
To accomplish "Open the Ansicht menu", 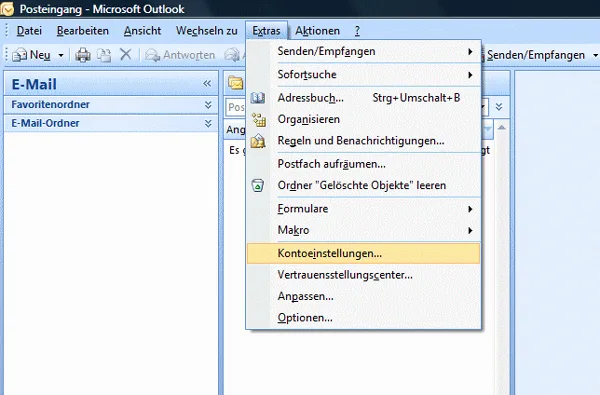I will pyautogui.click(x=142, y=31).
